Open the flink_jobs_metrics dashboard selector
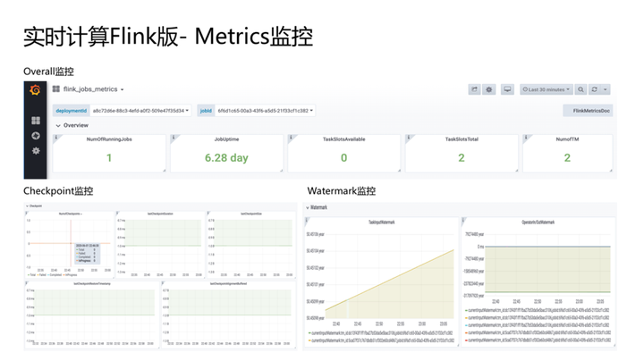The image size is (644, 361). (x=89, y=89)
